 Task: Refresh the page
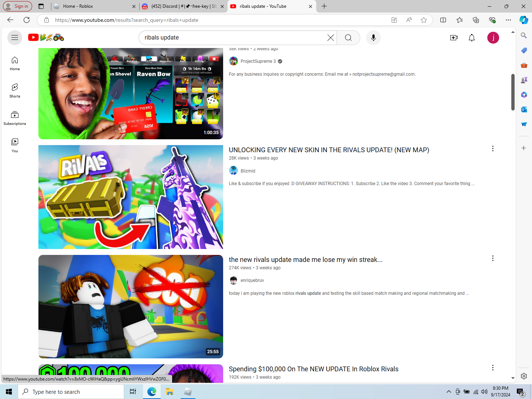pyautogui.click(x=27, y=20)
